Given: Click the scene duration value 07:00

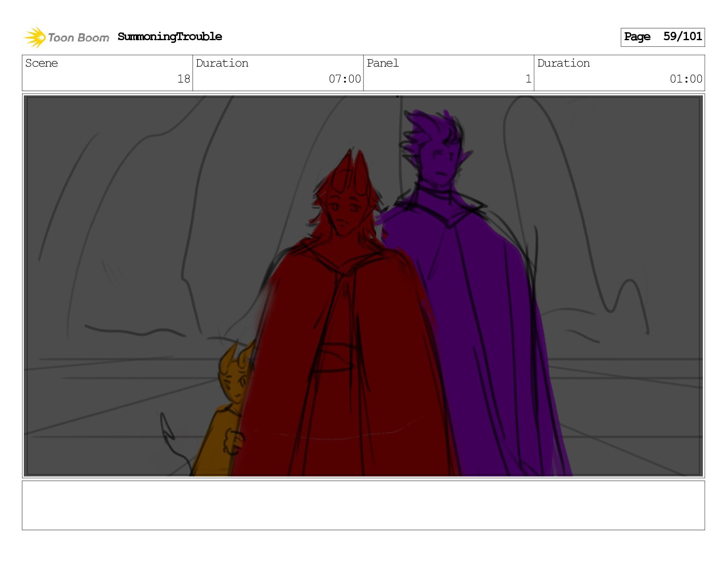Looking at the screenshot, I should coord(345,79).
